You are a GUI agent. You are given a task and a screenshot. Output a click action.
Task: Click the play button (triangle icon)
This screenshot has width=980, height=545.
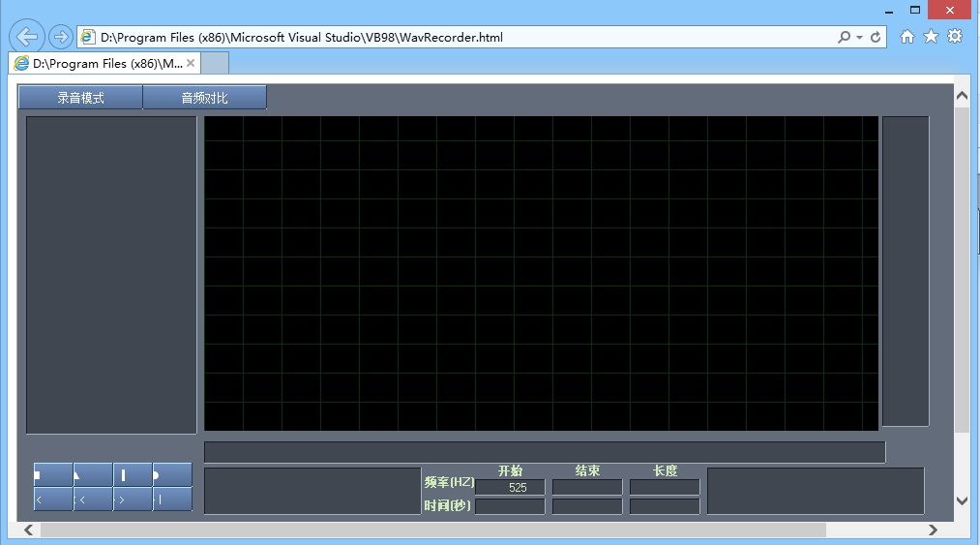93,475
